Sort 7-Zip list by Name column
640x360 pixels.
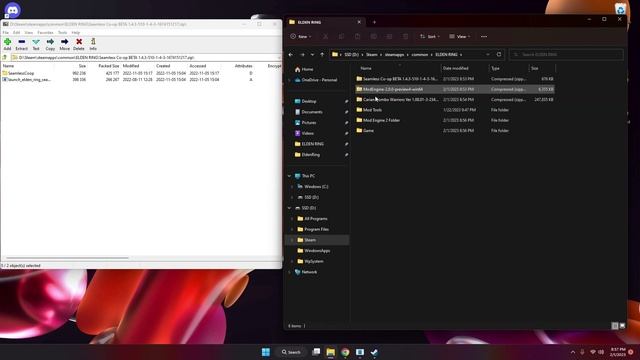coord(8,66)
